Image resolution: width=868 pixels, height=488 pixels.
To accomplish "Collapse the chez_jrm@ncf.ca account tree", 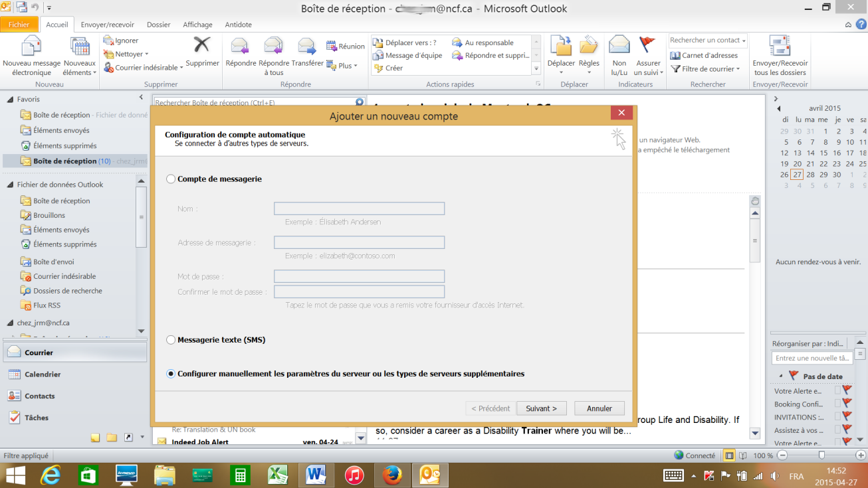I will (x=10, y=323).
